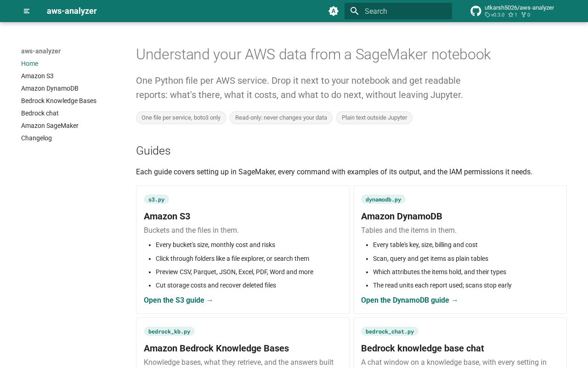Click the aws-analyzer sidebar section label
The width and height of the screenshot is (588, 368).
pyautogui.click(x=41, y=51)
